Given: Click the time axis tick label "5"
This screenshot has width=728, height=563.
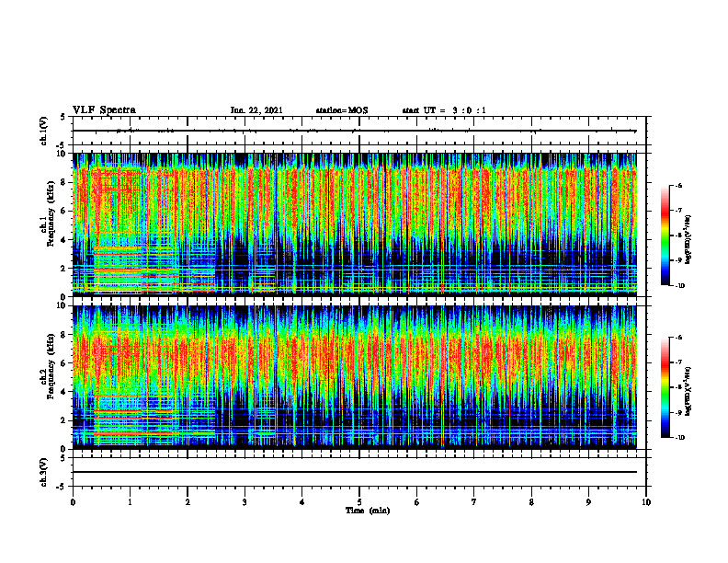Looking at the screenshot, I should (359, 502).
